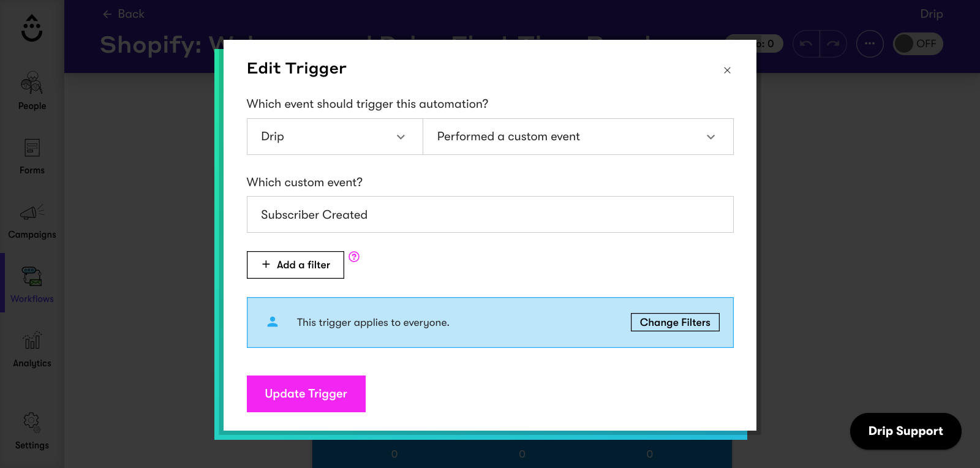Click the Update Trigger button
The height and width of the screenshot is (468, 980).
(x=306, y=394)
